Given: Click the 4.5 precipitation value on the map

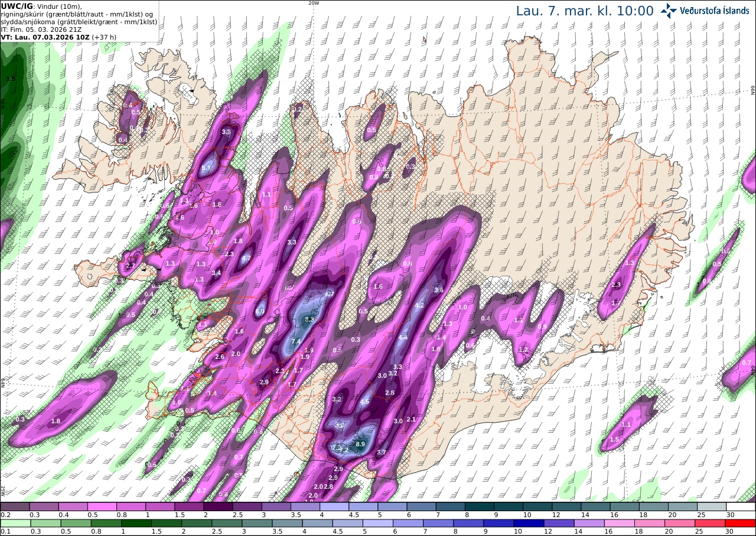Looking at the screenshot, I should click(x=365, y=401).
